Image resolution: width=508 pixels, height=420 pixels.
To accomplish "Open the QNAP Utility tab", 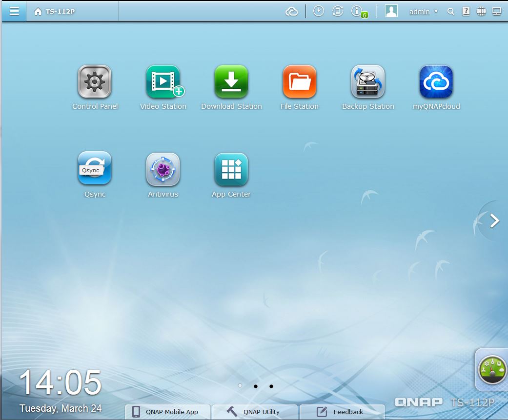I will tap(255, 412).
